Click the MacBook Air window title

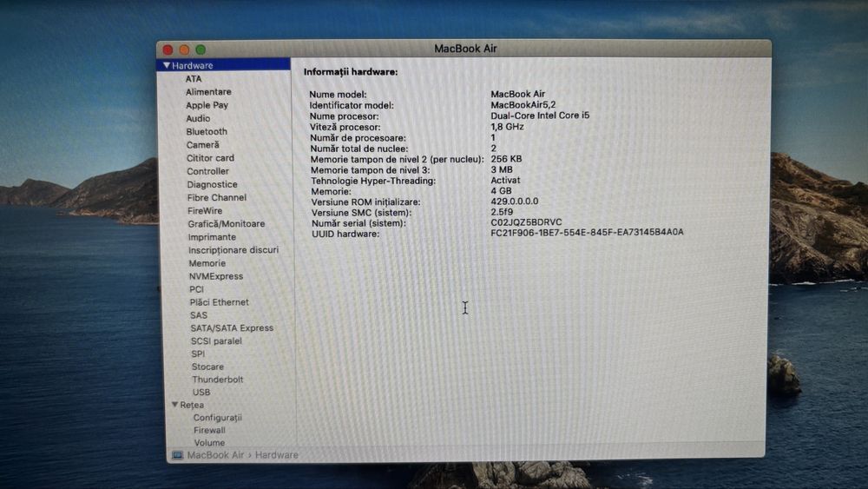click(x=465, y=49)
